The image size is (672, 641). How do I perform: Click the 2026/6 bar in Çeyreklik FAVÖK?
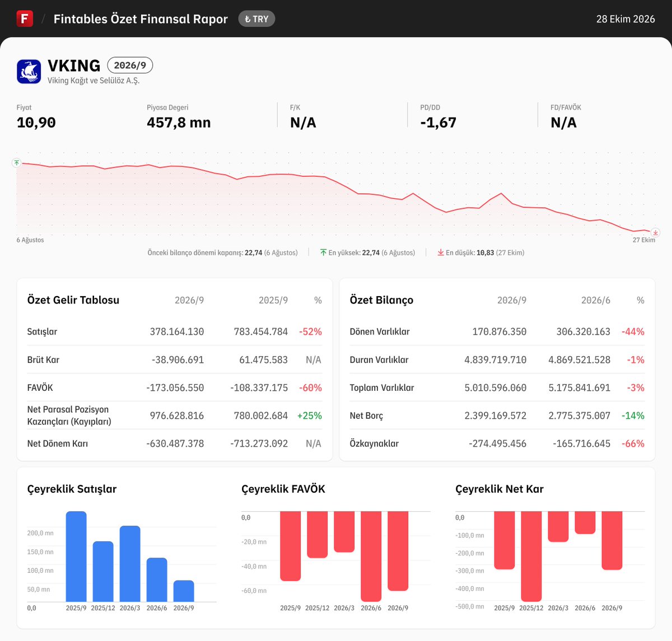(371, 556)
